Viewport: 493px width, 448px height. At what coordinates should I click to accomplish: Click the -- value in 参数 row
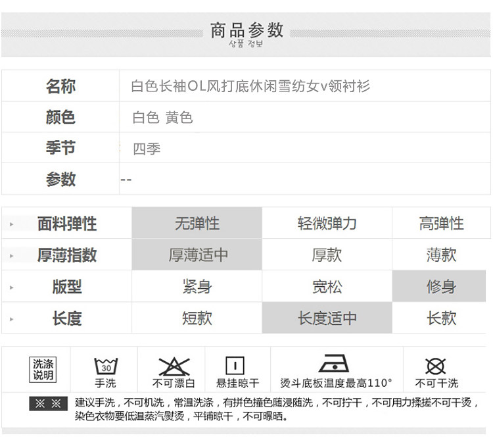(126, 180)
